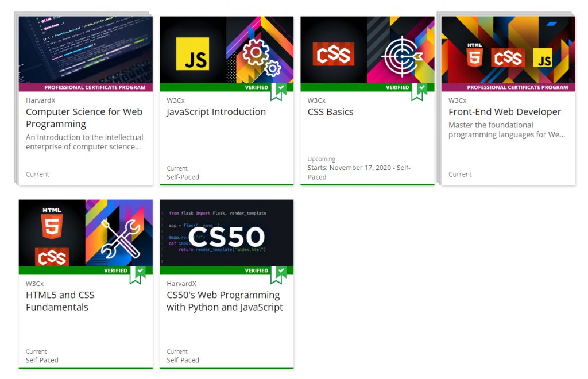Click the target and arrow icon on CSS Basics
Image resolution: width=588 pixels, height=379 pixels.
(402, 57)
